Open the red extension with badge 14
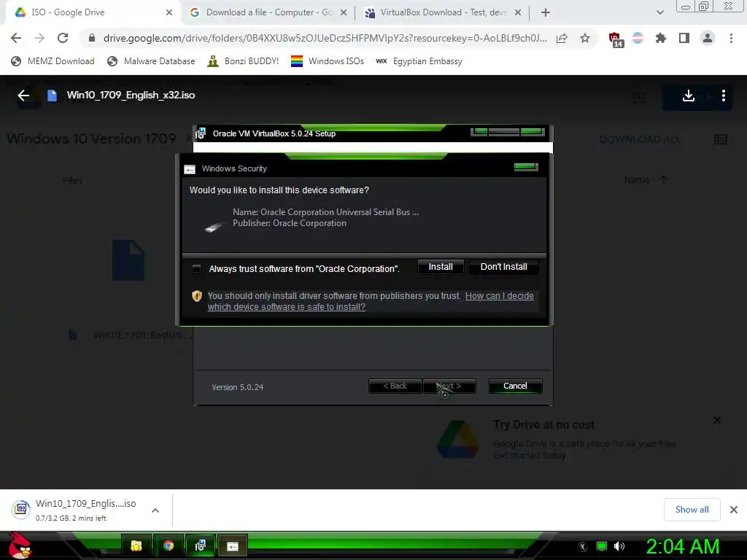This screenshot has height=560, width=747. coord(615,39)
